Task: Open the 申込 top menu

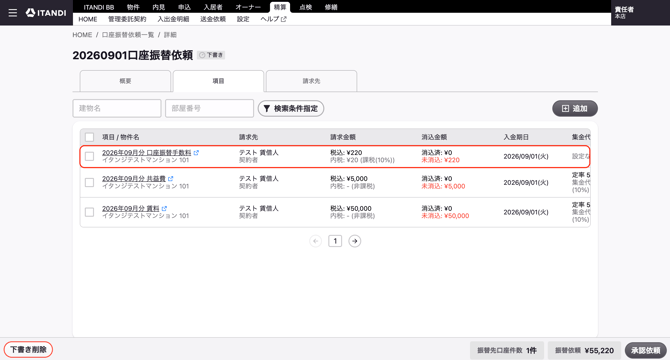Action: point(185,7)
